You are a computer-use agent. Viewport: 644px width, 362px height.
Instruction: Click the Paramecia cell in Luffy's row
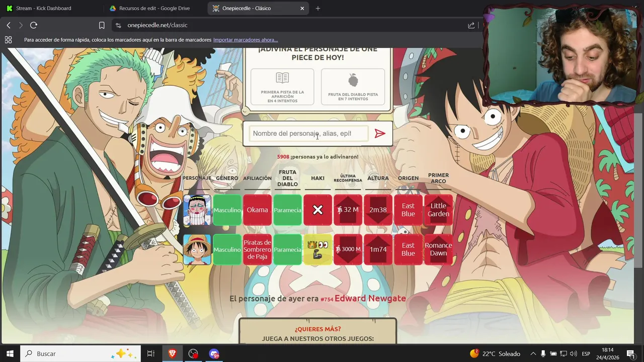click(287, 249)
